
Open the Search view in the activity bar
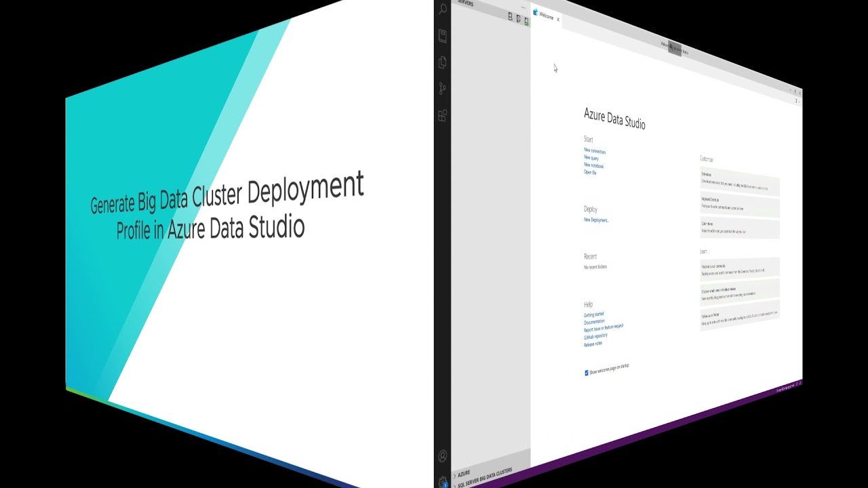tap(443, 9)
